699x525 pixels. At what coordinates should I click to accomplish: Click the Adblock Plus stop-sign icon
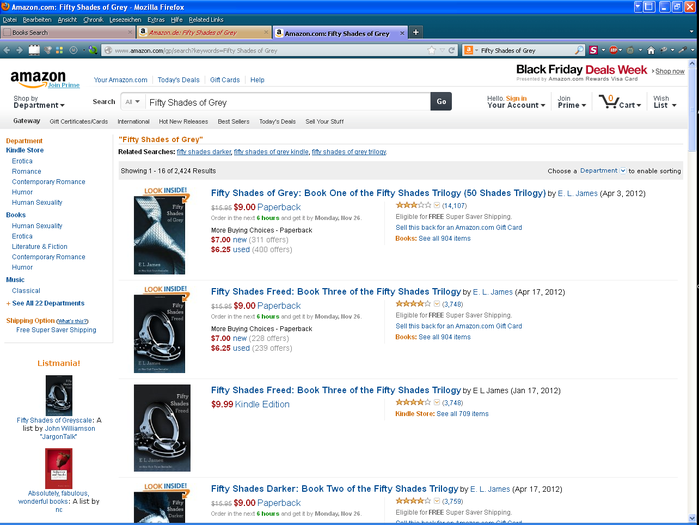[613, 50]
